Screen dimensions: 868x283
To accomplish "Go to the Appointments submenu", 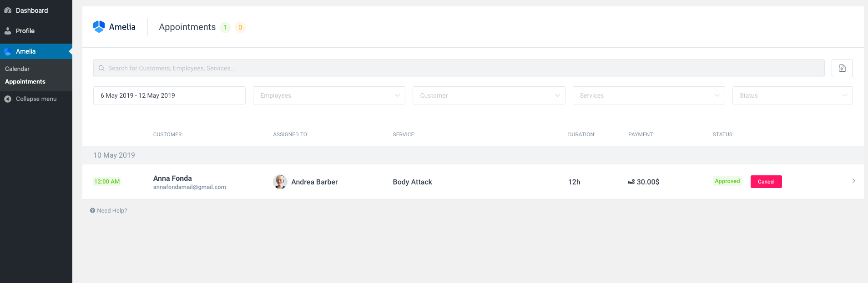I will pos(25,81).
